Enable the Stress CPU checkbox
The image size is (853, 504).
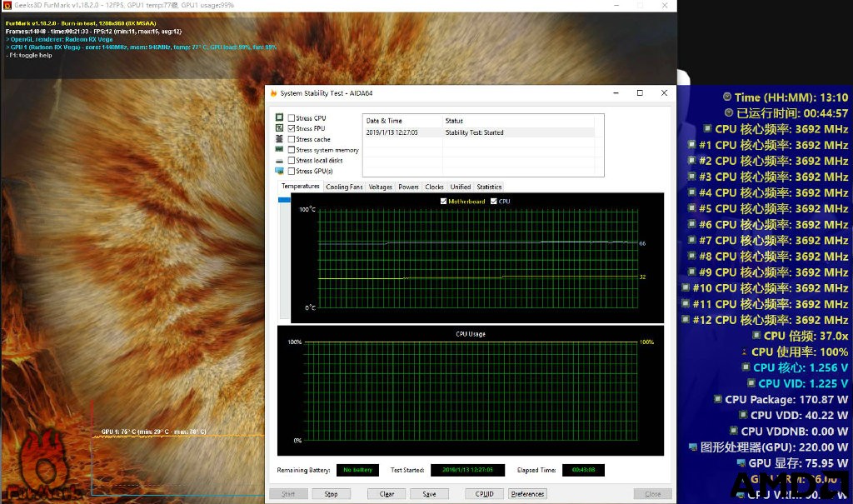292,118
